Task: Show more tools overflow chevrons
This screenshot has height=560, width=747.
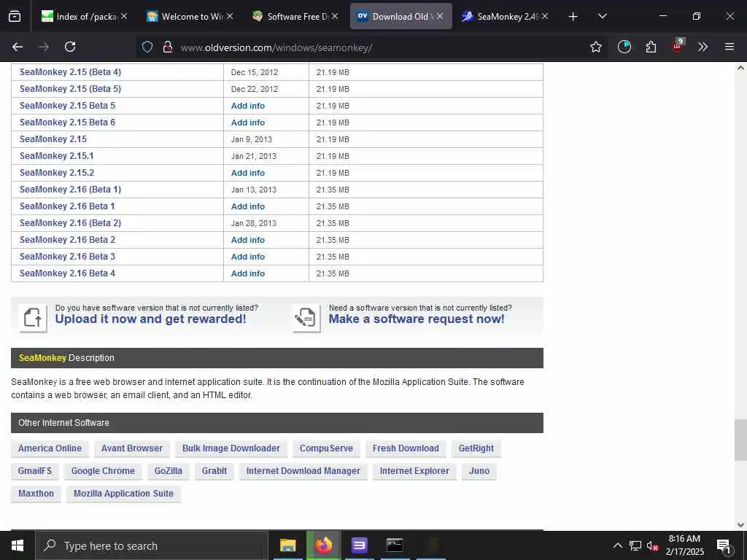Action: 703,47
